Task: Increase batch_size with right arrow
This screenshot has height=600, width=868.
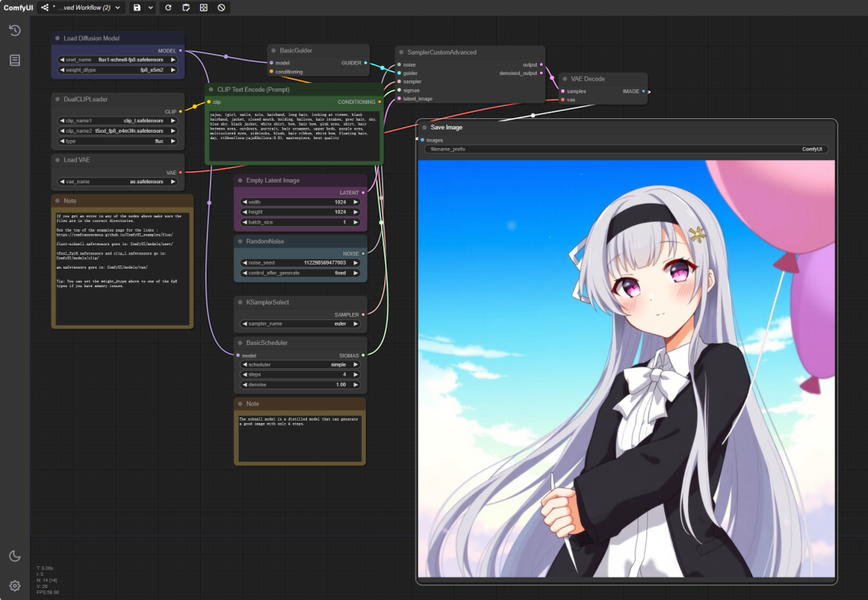Action: coord(355,222)
